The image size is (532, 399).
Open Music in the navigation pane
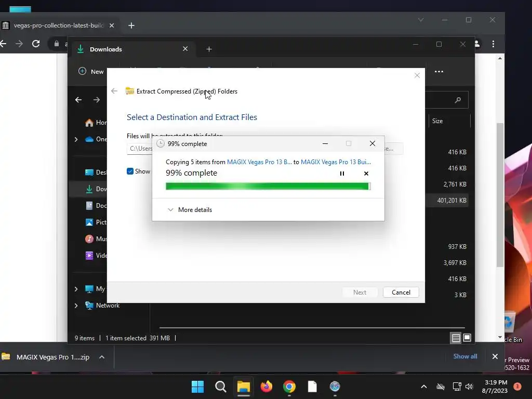pos(96,239)
